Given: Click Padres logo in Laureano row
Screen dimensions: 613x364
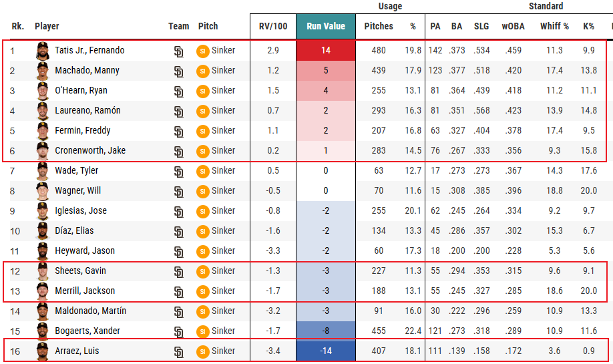Looking at the screenshot, I should 178,112.
